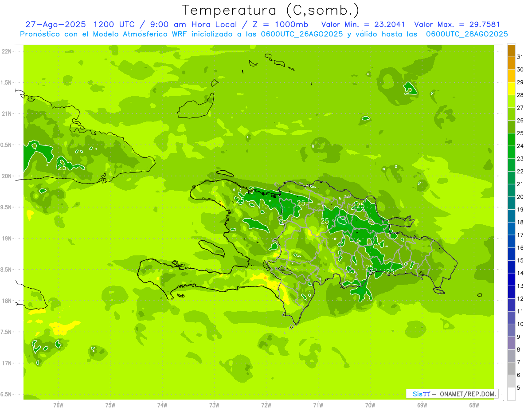Click the "71W" longitude label
532x411 pixels.
[318, 405]
